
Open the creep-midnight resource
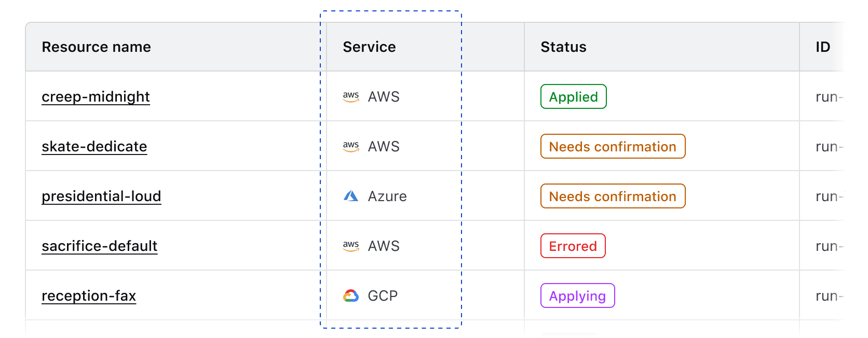point(96,96)
